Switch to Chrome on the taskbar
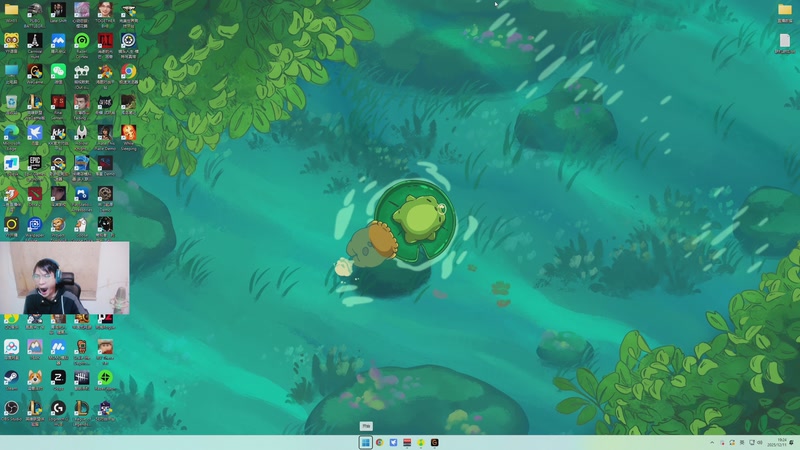The image size is (800, 450). point(380,442)
